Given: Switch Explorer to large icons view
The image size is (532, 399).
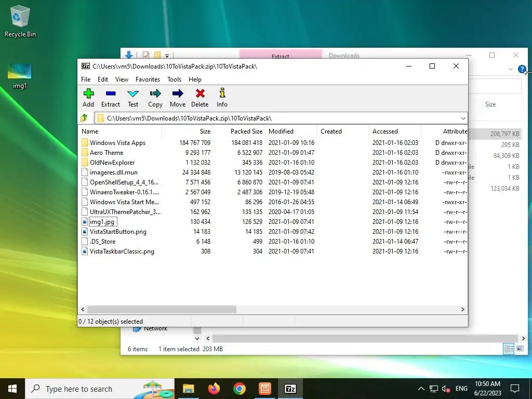Looking at the screenshot, I should point(520,349).
